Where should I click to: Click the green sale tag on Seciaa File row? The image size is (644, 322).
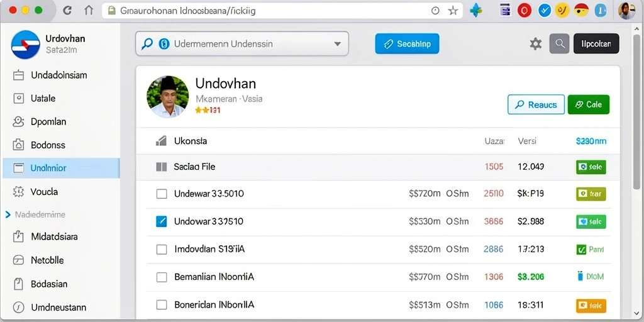pos(591,167)
